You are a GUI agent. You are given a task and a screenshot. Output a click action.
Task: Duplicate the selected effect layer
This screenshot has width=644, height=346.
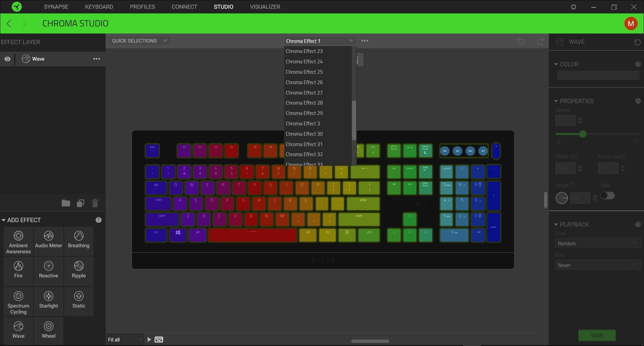[x=80, y=203]
